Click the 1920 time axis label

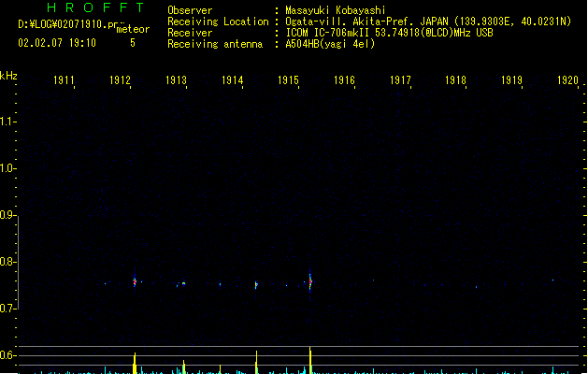tap(567, 80)
